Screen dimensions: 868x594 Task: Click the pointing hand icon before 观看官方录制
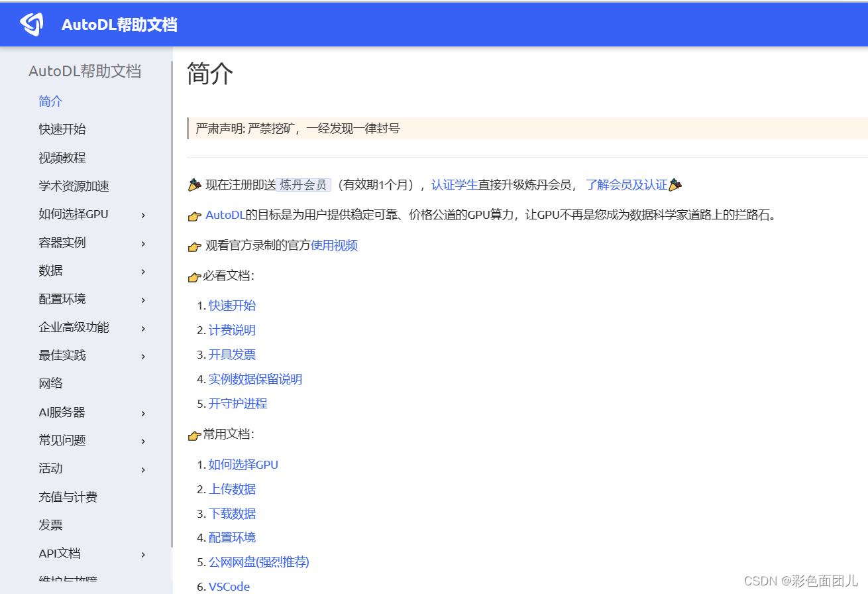coord(195,246)
